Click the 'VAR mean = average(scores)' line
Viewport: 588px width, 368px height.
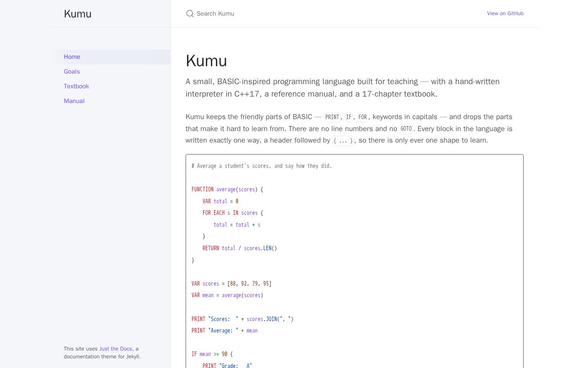227,295
